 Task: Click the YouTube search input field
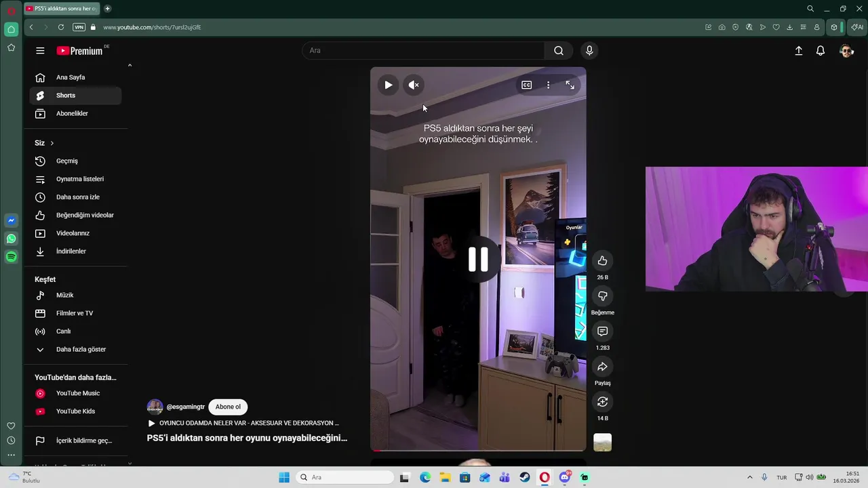click(x=423, y=51)
